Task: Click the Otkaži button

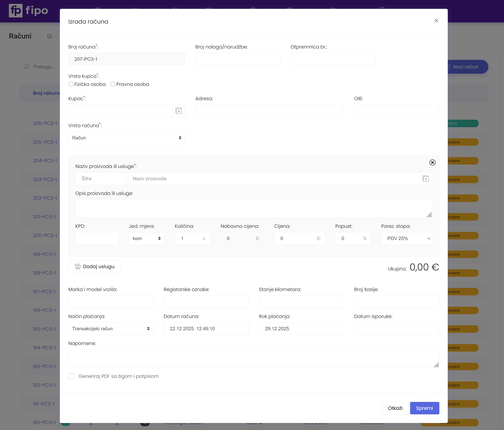Action: point(395,408)
